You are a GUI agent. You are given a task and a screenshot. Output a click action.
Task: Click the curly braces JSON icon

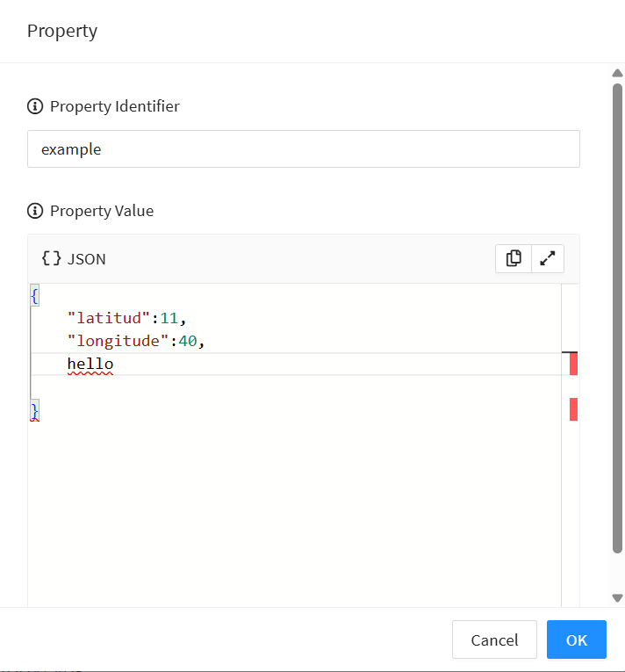coord(52,259)
